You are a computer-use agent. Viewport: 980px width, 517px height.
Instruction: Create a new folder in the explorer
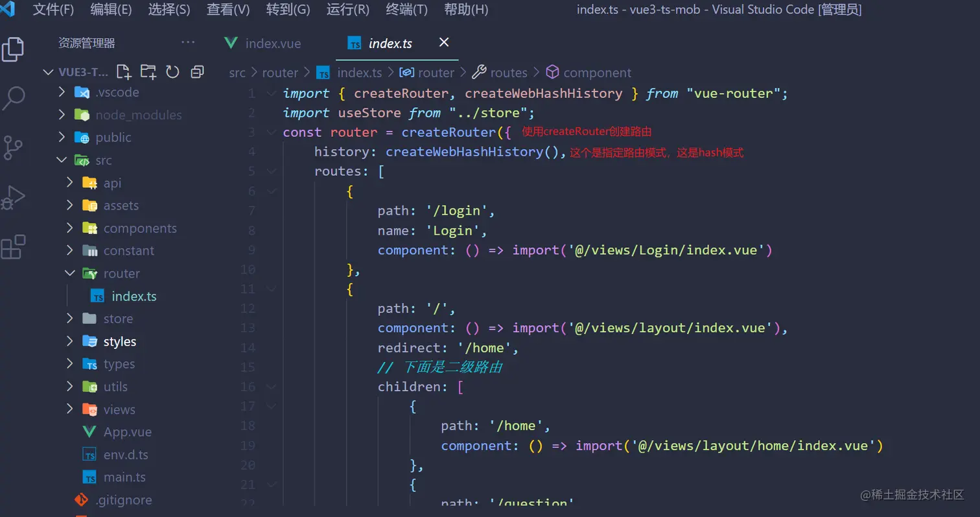[148, 71]
